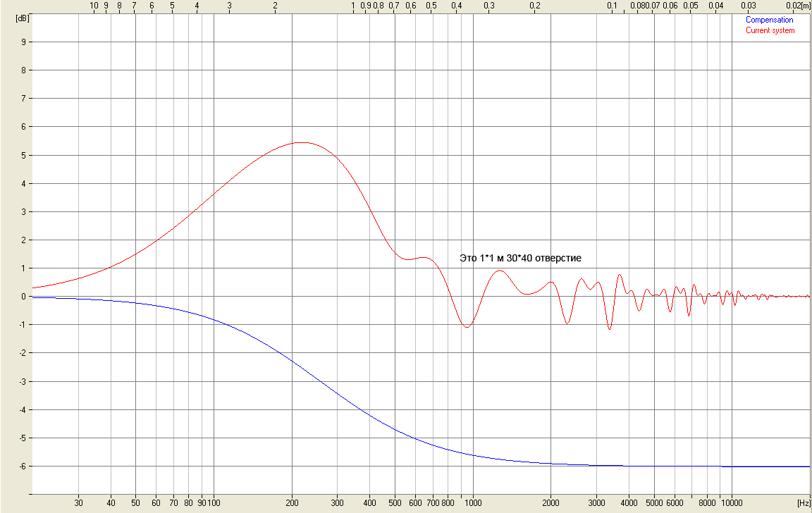Click the -6 dB tick on vertical axis
Screen dimensions: 812x513
click(22, 466)
